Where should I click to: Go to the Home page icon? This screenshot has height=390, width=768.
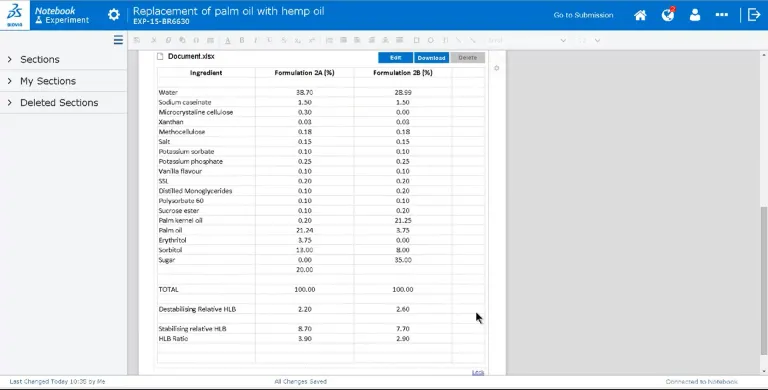click(640, 15)
